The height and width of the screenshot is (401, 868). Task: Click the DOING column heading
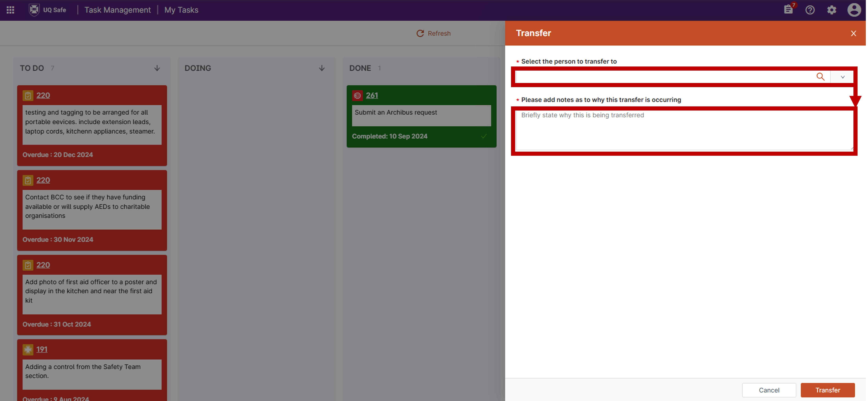[198, 68]
